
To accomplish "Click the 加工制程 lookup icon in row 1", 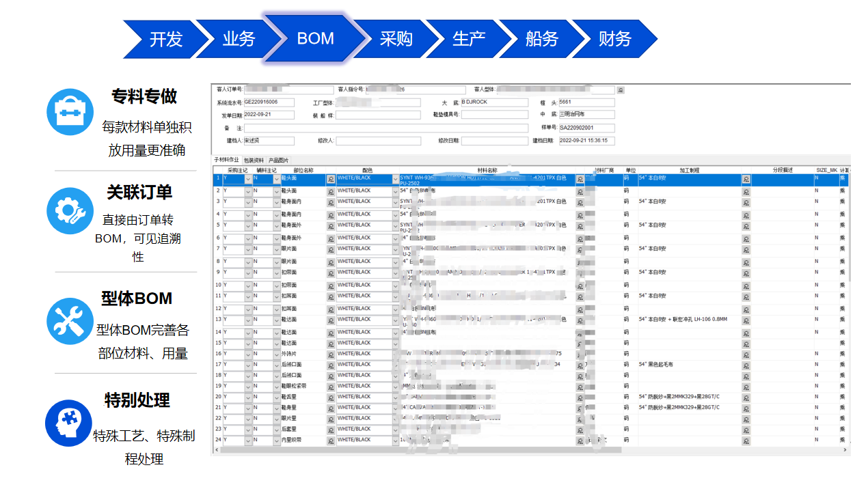I will point(746,179).
